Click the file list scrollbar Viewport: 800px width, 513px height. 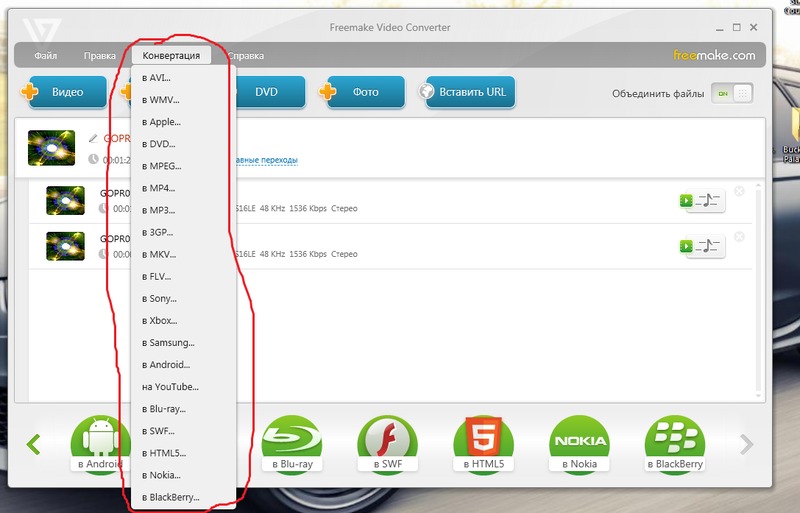pyautogui.click(x=758, y=290)
